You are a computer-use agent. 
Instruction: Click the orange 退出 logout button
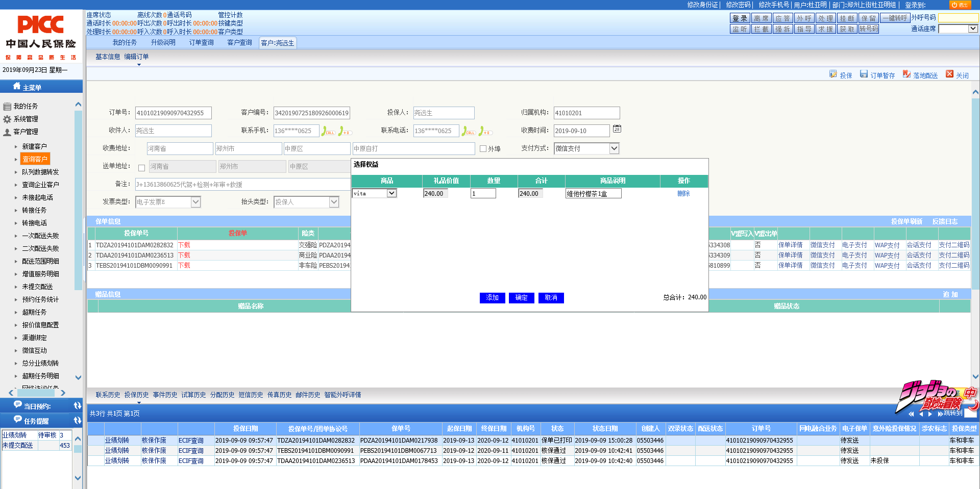[x=960, y=5]
